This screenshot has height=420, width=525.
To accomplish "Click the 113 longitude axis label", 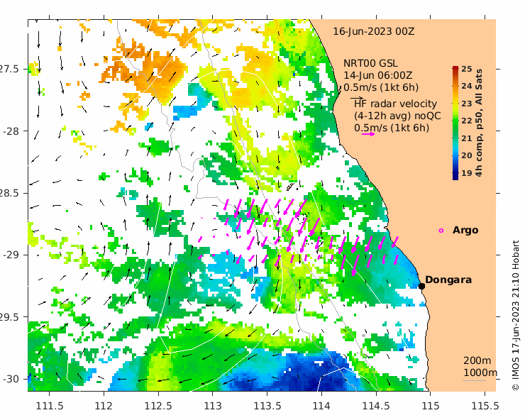I will click(213, 407).
